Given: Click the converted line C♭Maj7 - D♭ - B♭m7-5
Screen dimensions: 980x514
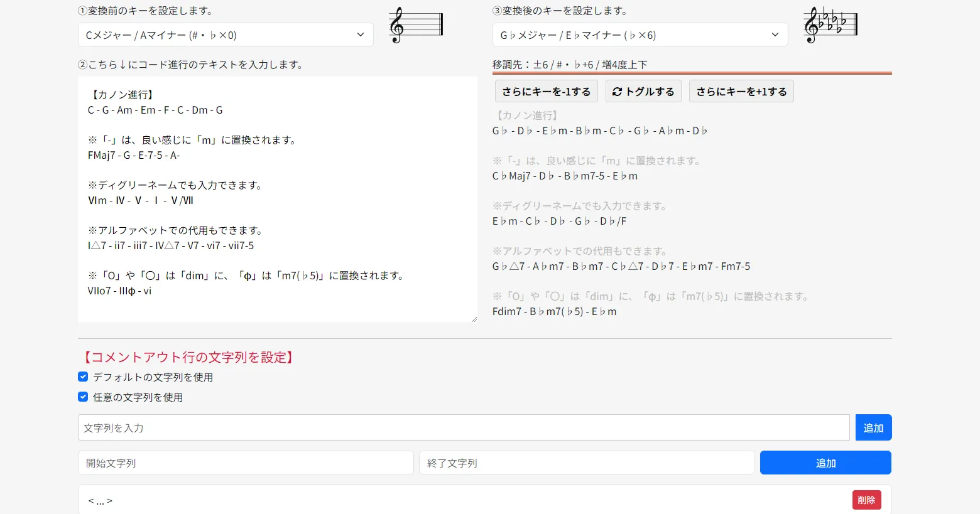Looking at the screenshot, I should [x=565, y=176].
